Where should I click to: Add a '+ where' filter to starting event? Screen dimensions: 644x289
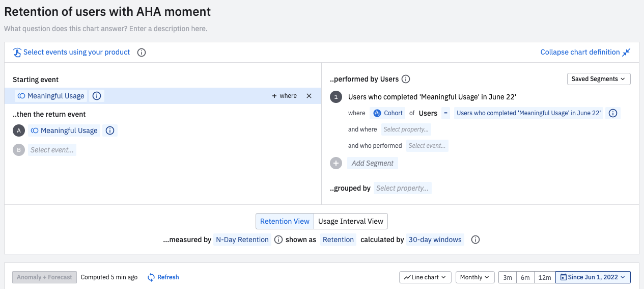tap(284, 96)
